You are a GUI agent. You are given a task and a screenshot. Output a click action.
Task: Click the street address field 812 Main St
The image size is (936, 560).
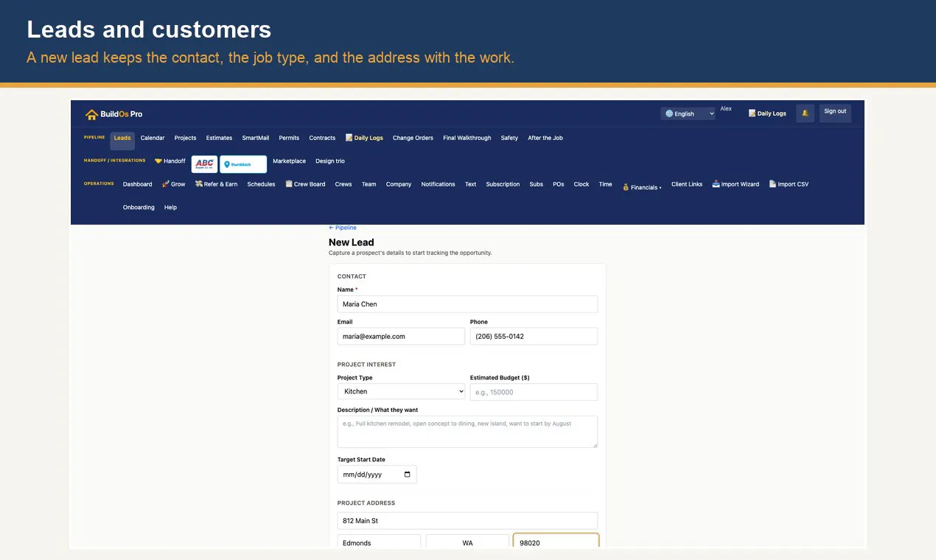(x=467, y=521)
